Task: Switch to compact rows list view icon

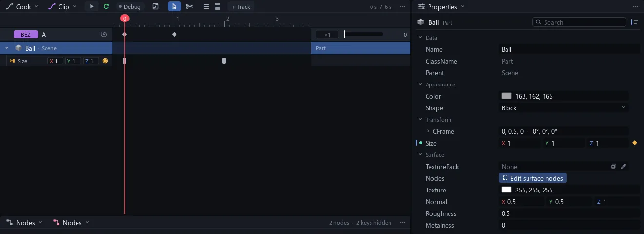Action: (206, 7)
